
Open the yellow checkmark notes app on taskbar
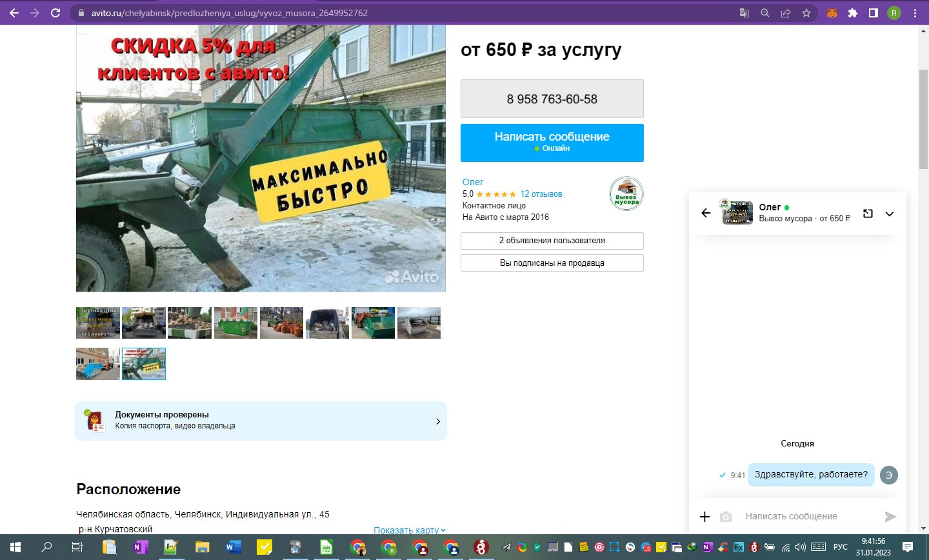(265, 547)
